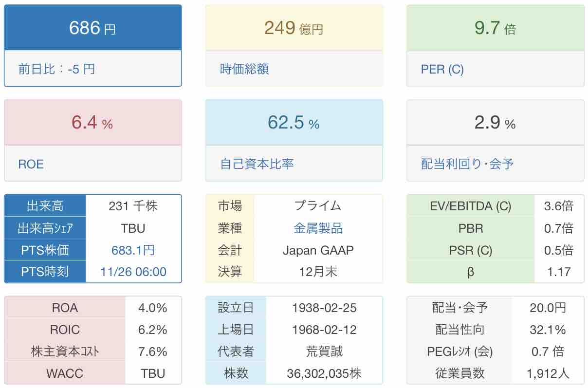Select the PTS時刻 11/26 06:00 value
Screen dimensions: 588x388
(x=133, y=272)
